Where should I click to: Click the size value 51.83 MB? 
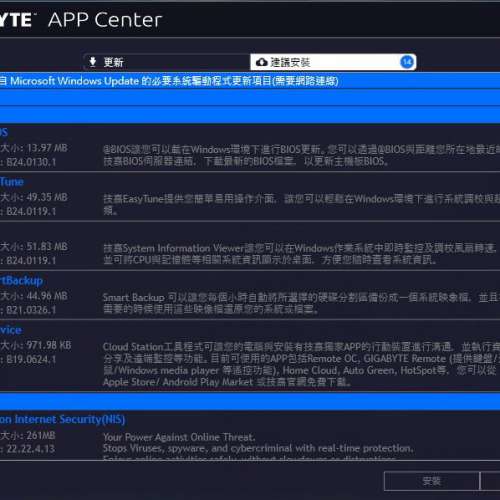point(47,247)
